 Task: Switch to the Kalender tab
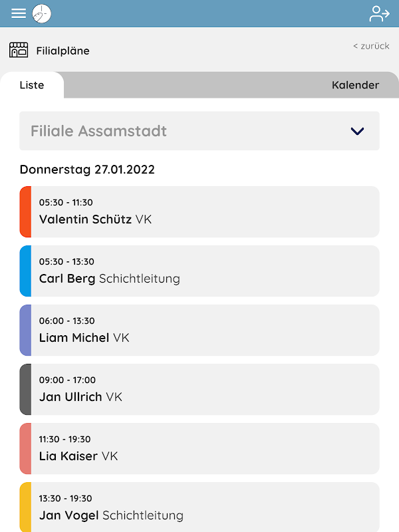(355, 85)
